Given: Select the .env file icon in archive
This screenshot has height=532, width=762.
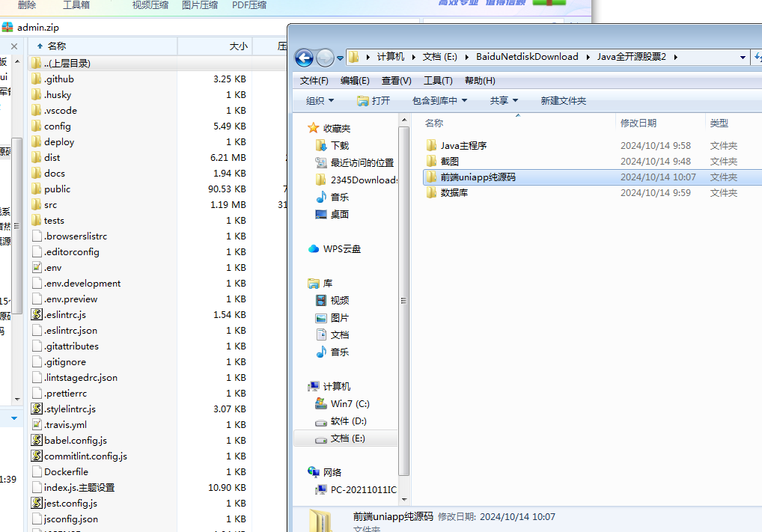Looking at the screenshot, I should point(37,267).
